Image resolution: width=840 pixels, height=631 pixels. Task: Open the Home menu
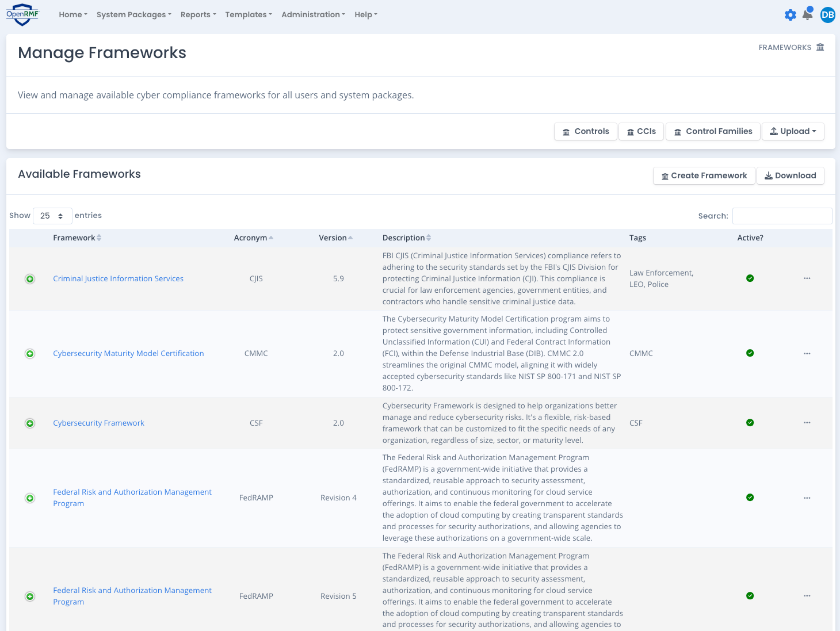[x=73, y=14]
